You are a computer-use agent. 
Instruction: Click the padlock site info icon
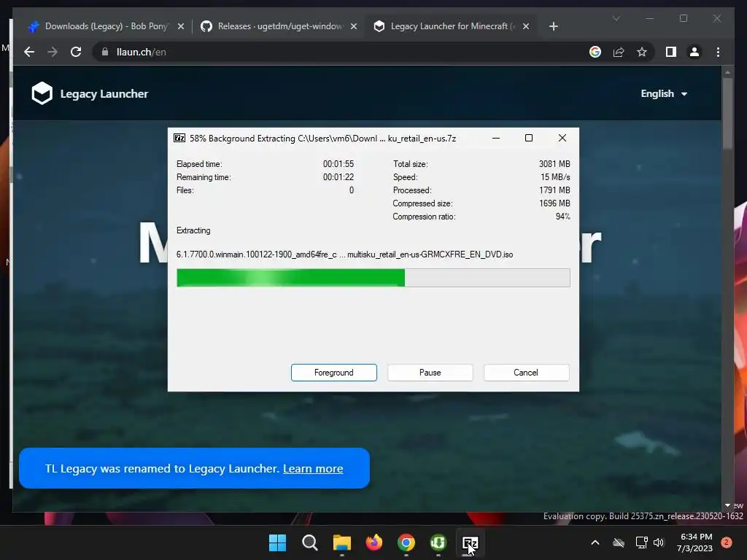pos(105,52)
